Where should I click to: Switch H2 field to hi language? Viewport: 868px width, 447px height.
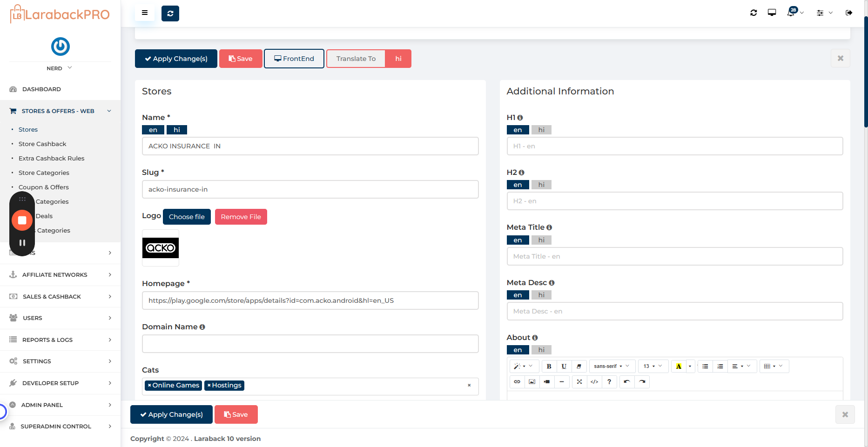coord(541,185)
